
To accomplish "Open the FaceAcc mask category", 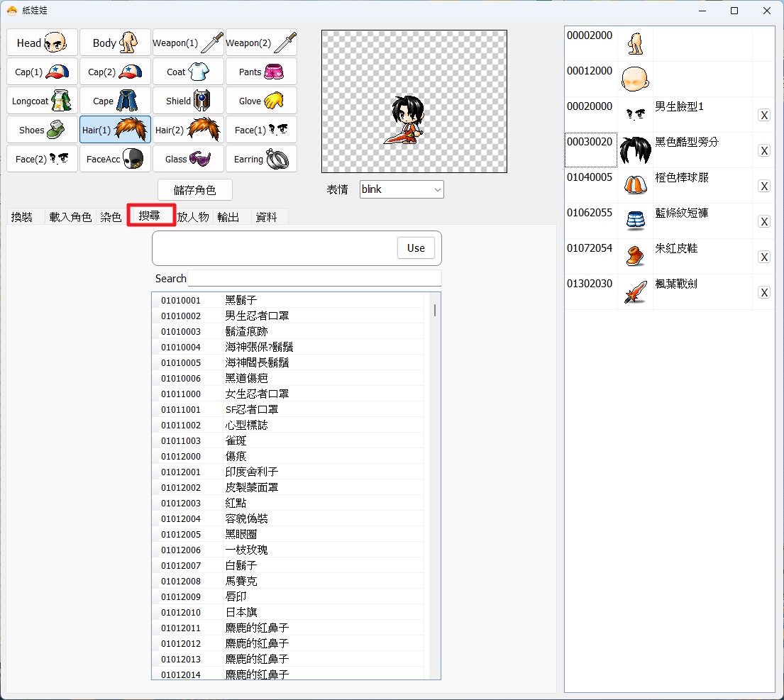I will tap(115, 159).
